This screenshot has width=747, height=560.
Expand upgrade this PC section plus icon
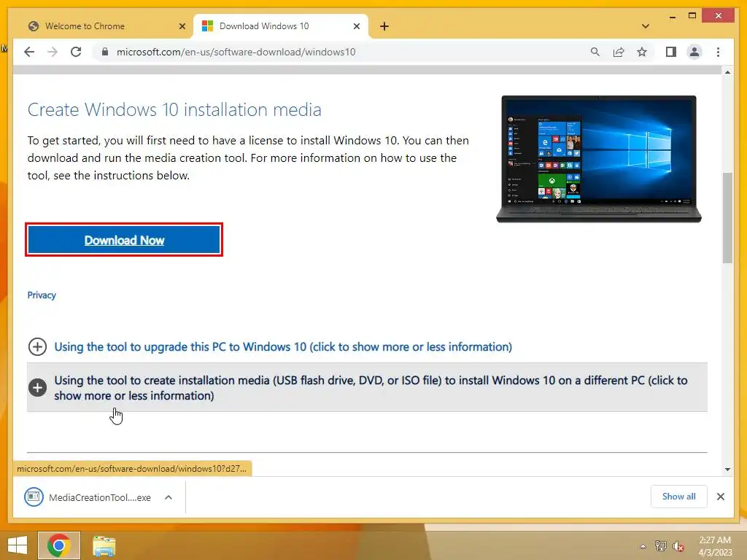tap(37, 346)
